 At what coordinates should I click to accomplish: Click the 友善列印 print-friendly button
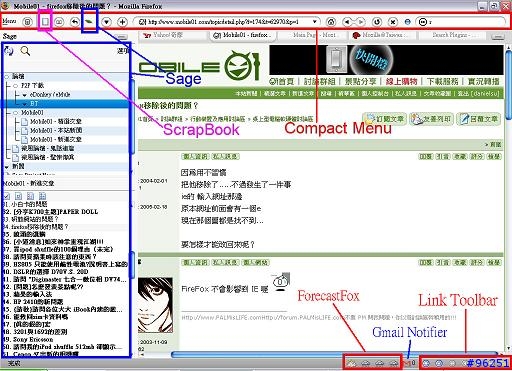click(431, 119)
